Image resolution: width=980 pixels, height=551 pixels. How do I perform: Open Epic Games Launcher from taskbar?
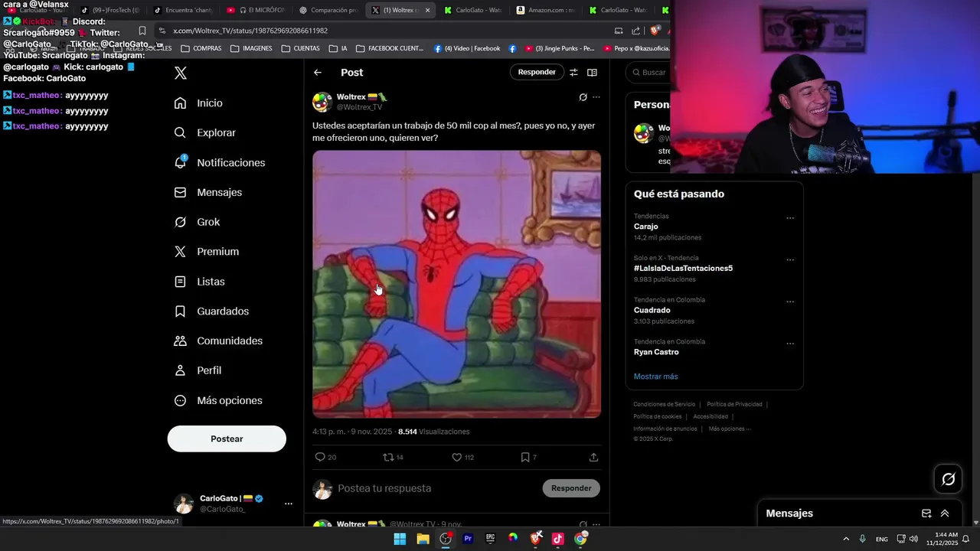[x=490, y=539]
